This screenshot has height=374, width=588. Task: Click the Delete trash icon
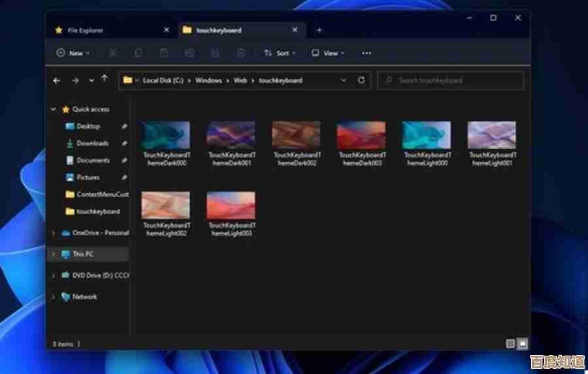pyautogui.click(x=241, y=53)
